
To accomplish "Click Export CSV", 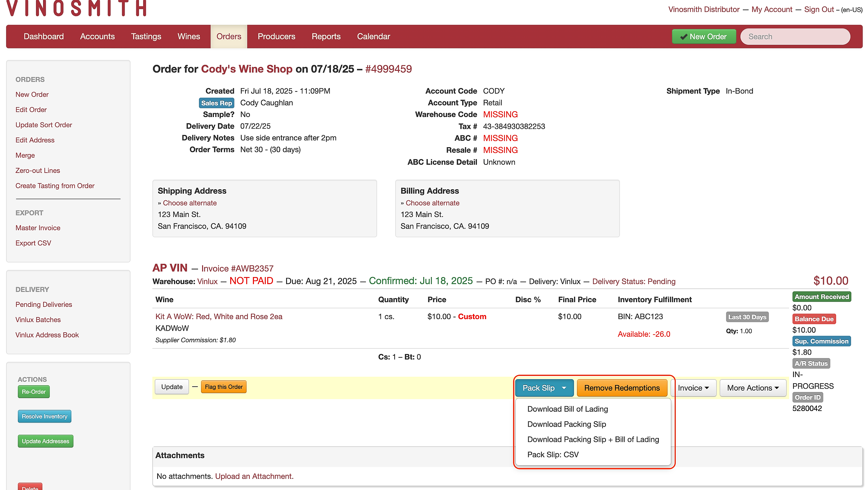I will 33,243.
